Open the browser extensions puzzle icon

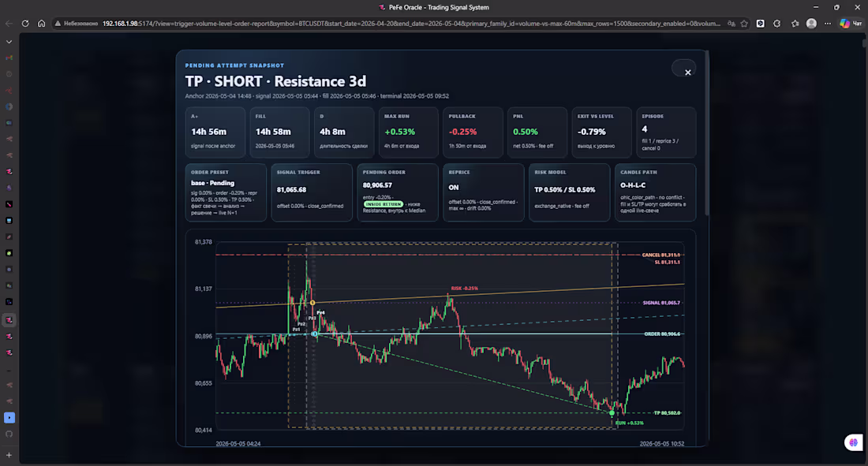tap(777, 24)
